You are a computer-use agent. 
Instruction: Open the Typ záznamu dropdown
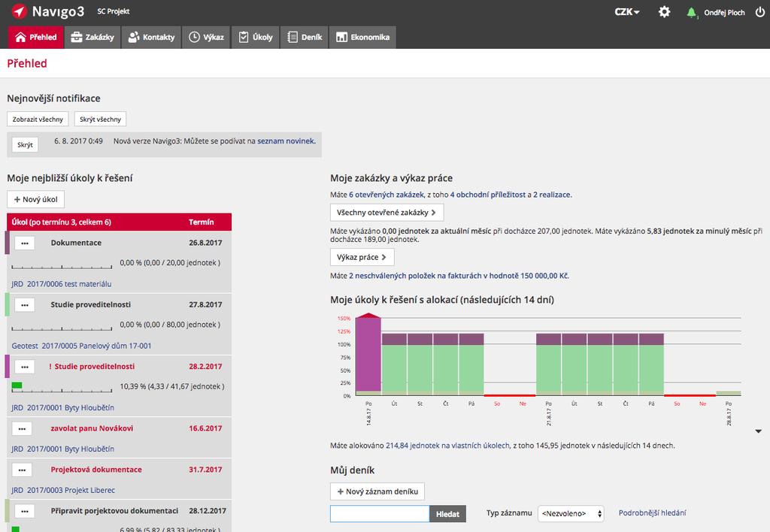point(571,513)
